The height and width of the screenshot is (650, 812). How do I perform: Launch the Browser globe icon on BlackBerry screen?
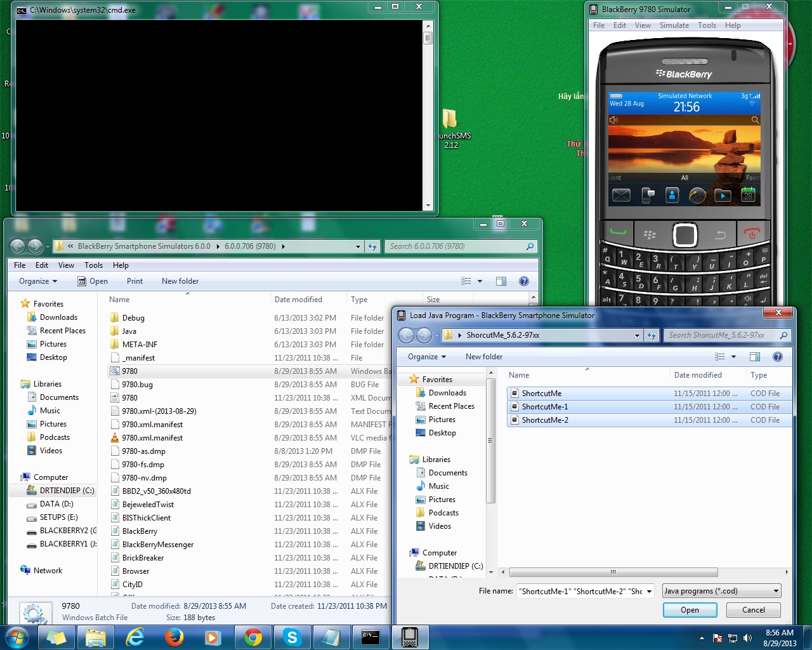click(x=697, y=196)
